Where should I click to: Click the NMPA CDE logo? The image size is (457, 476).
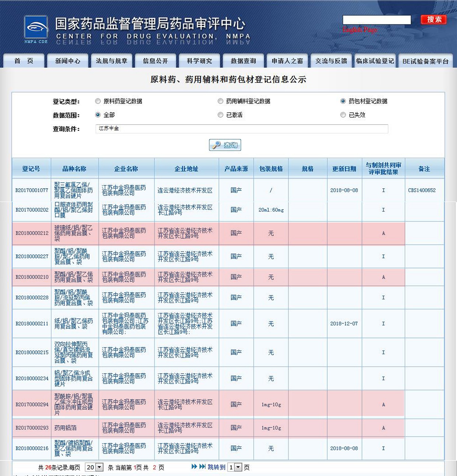tap(36, 29)
